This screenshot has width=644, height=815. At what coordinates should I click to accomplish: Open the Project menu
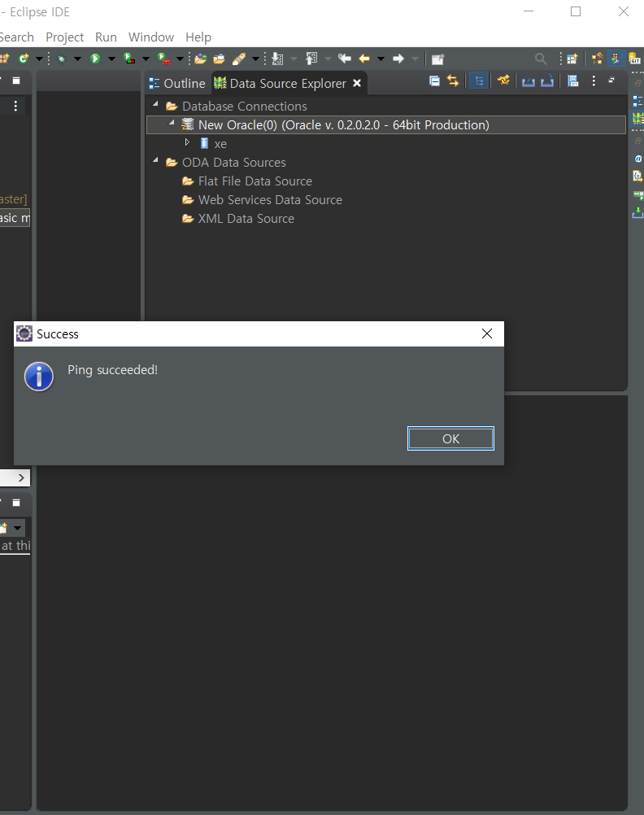pyautogui.click(x=64, y=37)
